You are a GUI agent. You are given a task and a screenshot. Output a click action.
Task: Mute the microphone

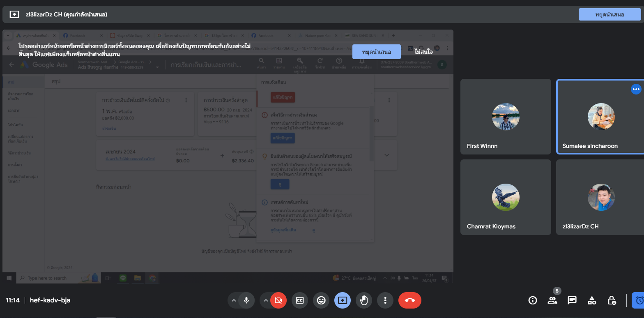(x=246, y=300)
